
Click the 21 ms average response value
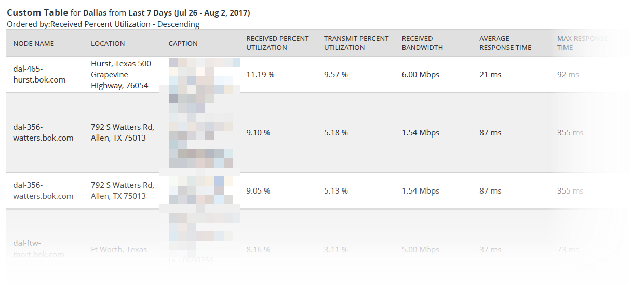tap(490, 75)
